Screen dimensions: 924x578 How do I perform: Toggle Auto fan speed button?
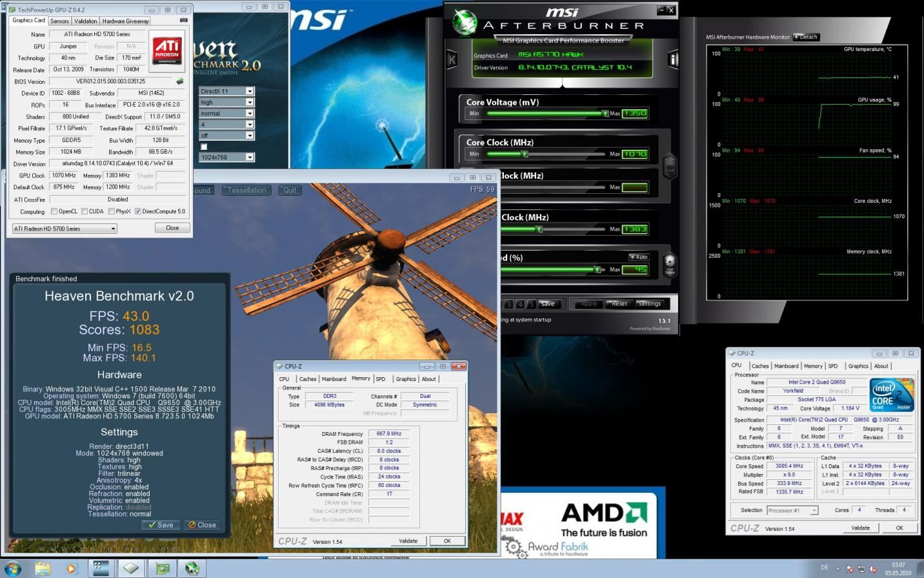(x=639, y=257)
